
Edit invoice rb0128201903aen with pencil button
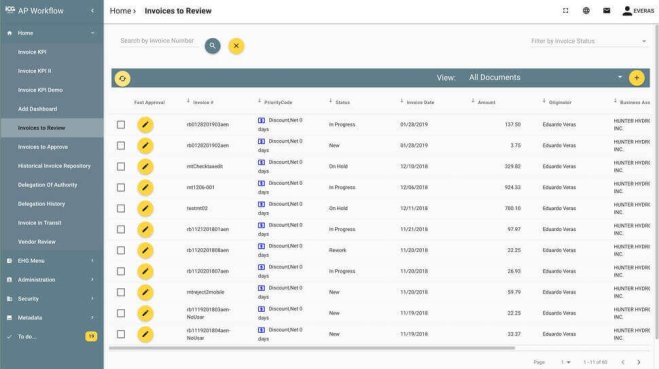(x=145, y=125)
